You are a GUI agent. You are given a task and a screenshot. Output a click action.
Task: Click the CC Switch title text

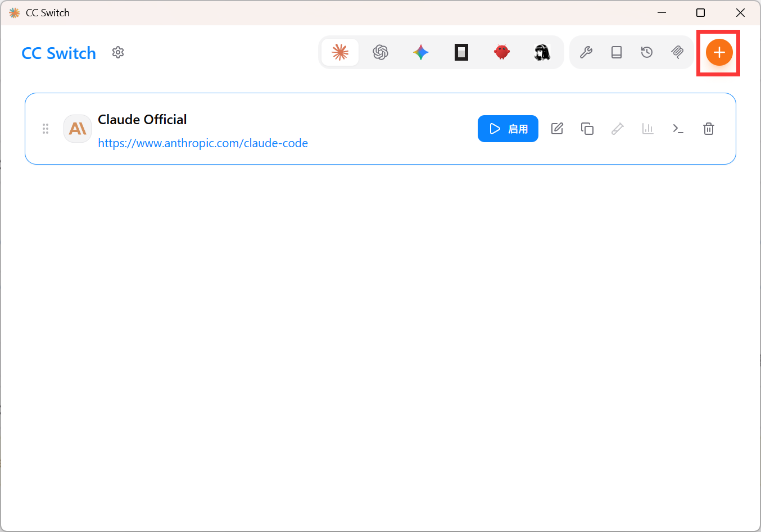click(x=59, y=53)
